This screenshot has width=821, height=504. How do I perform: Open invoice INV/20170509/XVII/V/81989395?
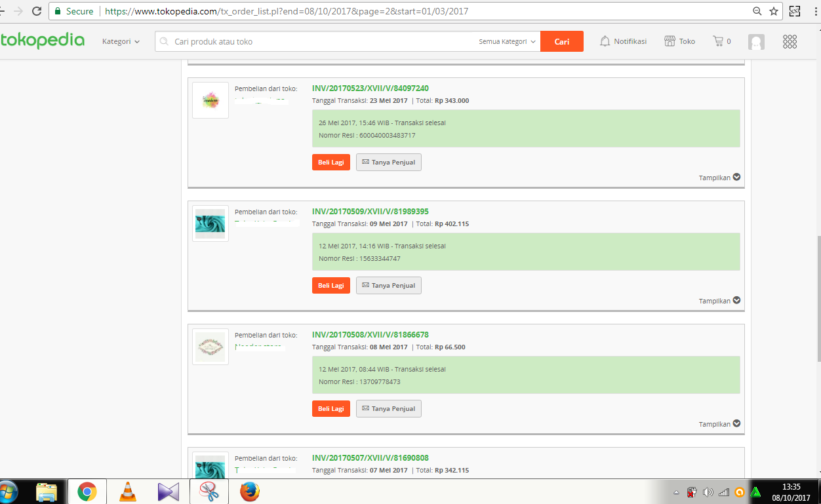(370, 212)
